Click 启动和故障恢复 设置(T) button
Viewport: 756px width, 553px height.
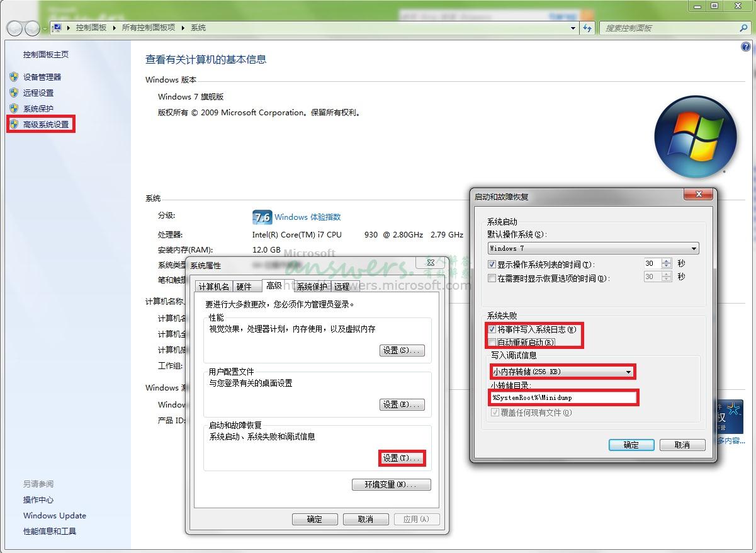(402, 458)
